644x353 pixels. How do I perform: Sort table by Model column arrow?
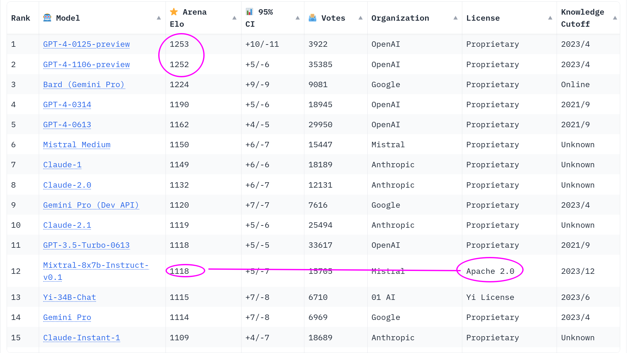point(159,18)
